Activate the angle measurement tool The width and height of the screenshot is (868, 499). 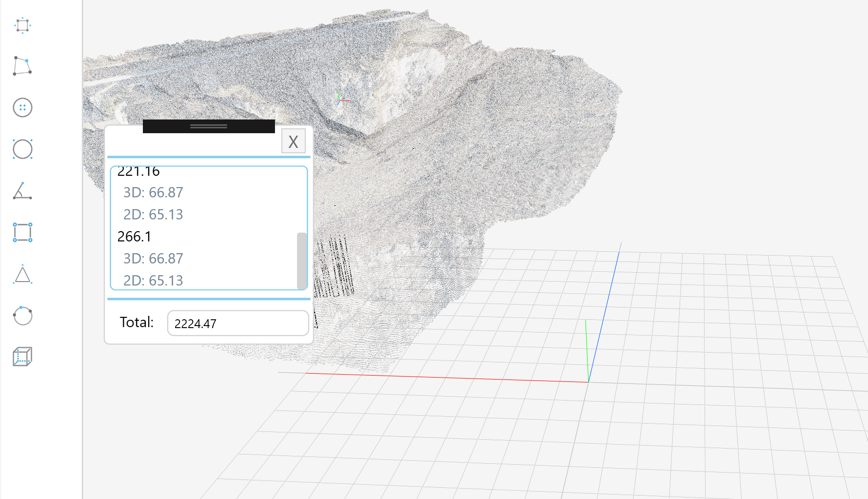(x=23, y=191)
